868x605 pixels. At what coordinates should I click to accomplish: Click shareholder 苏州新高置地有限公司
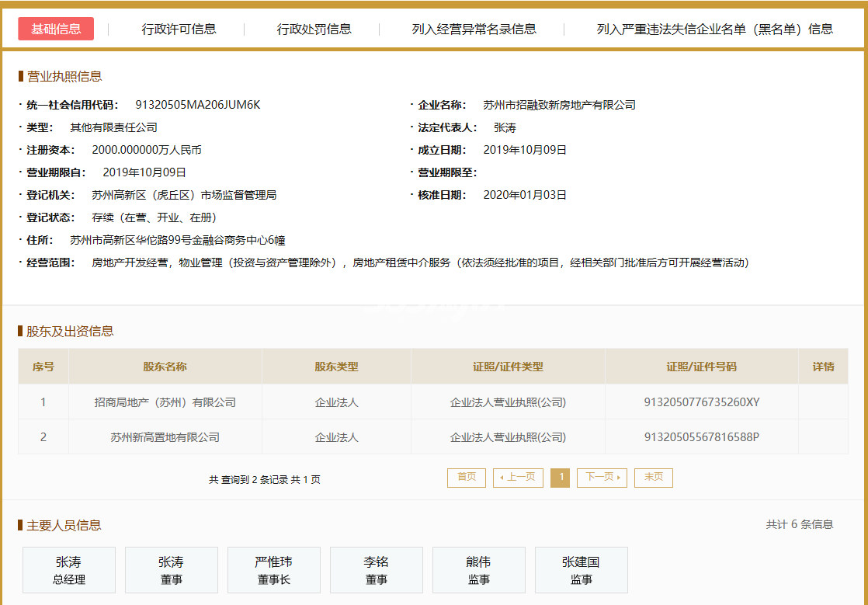pyautogui.click(x=165, y=437)
